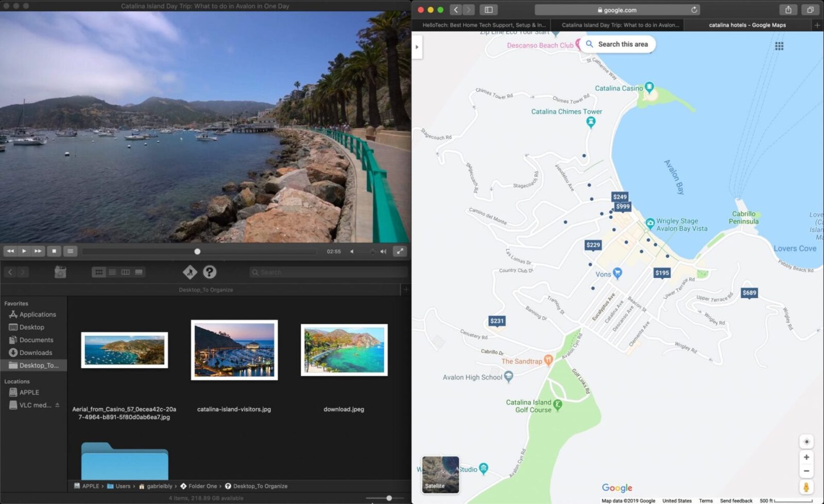Select Desktop_To... folder in Finder sidebar
824x504 pixels.
[x=33, y=366]
